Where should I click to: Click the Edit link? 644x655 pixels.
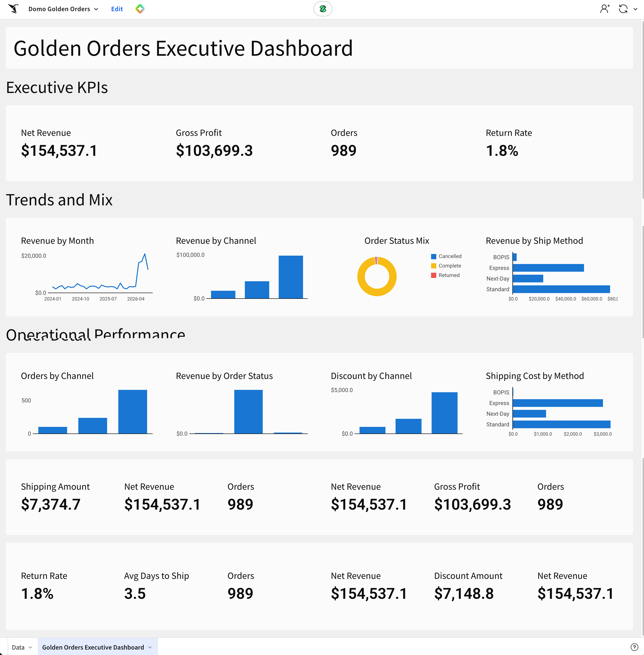(x=117, y=9)
